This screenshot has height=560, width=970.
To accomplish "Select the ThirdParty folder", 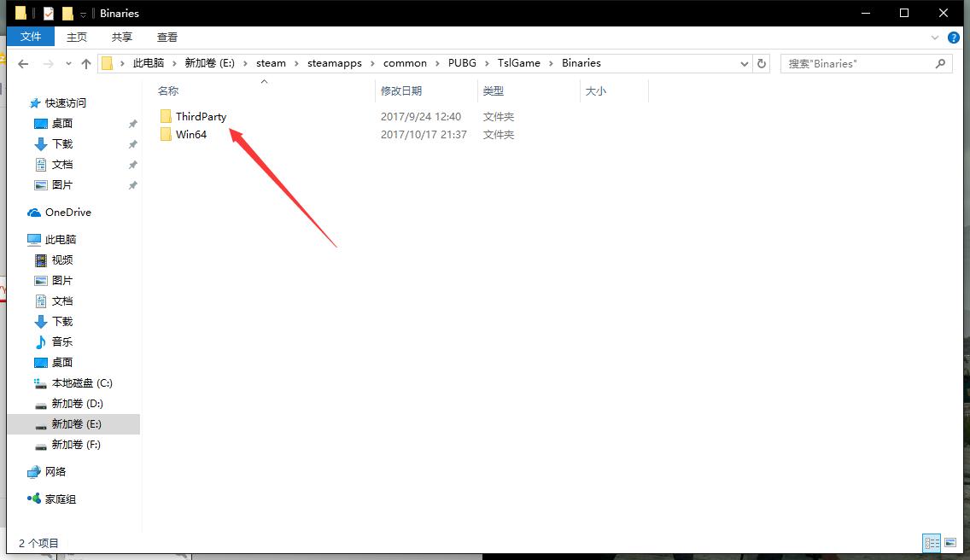I will (201, 116).
